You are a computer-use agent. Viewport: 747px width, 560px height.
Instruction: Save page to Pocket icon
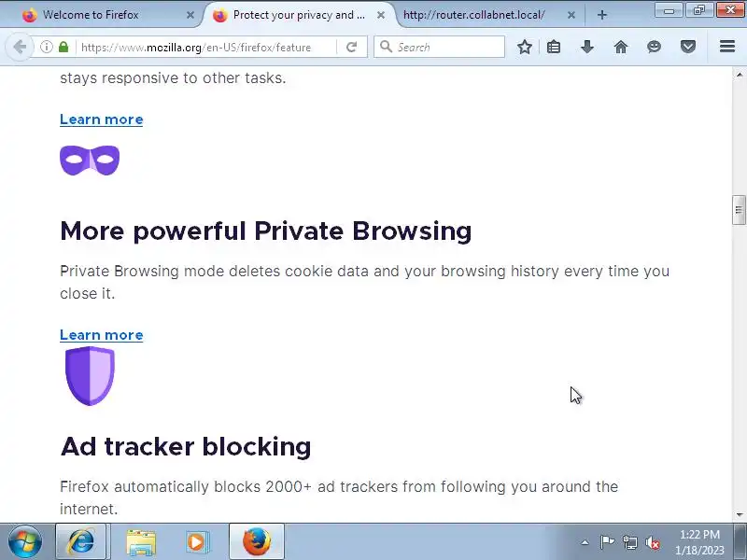688,48
